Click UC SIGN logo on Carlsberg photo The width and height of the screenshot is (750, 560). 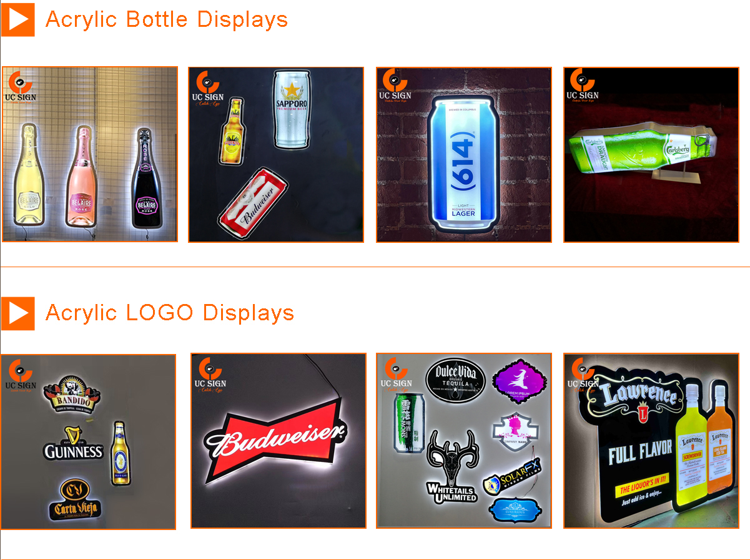[583, 86]
